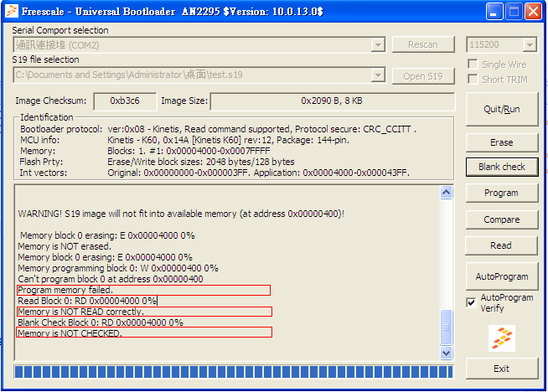This screenshot has width=548, height=392.
Task: Click 'Can't program block 0' log line
Action: coord(111,279)
